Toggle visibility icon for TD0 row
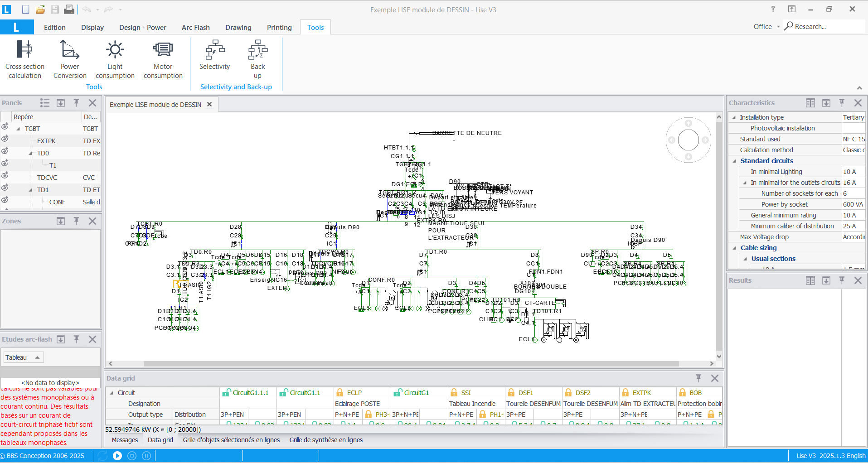The image size is (868, 463). [5, 151]
